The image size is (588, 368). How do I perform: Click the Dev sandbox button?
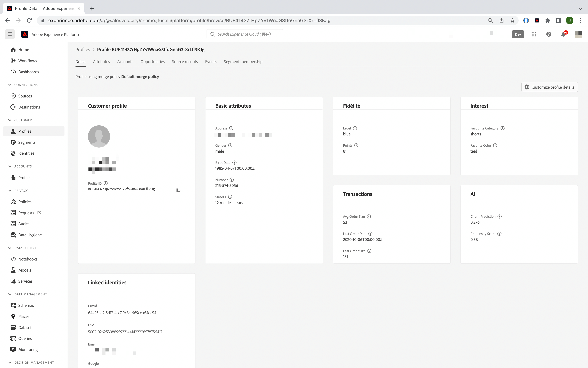click(x=518, y=34)
